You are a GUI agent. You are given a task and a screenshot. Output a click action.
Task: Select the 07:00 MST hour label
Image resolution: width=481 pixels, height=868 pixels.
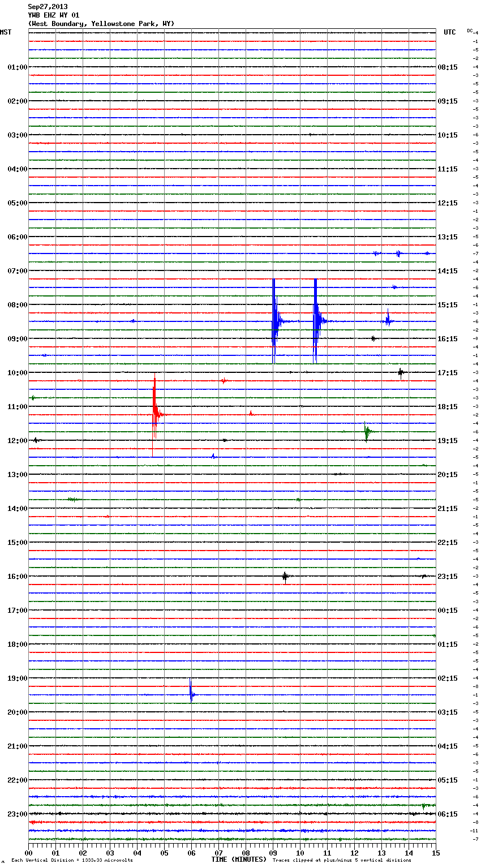(17, 271)
